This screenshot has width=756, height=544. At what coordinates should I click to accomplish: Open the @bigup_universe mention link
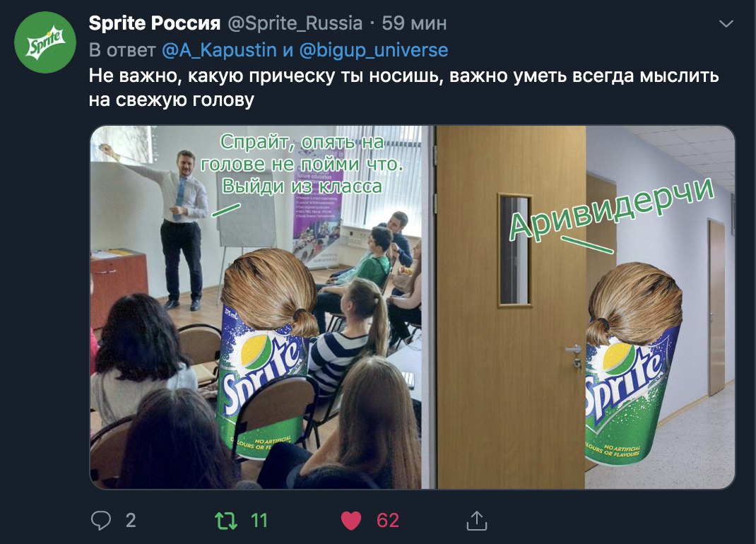[374, 50]
